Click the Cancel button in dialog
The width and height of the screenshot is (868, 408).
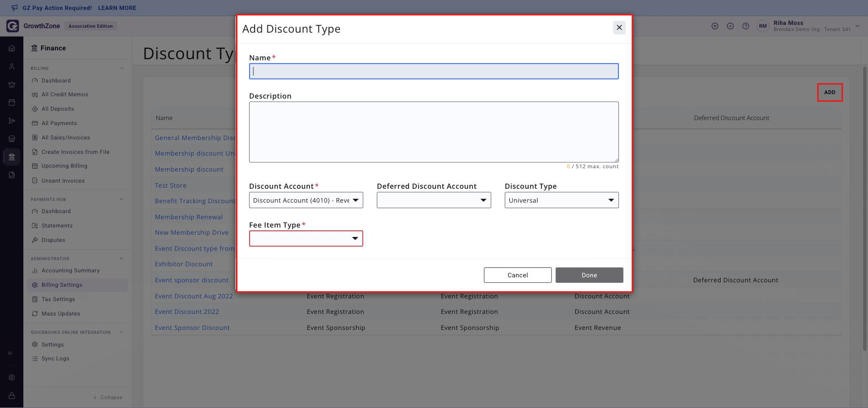pyautogui.click(x=518, y=275)
